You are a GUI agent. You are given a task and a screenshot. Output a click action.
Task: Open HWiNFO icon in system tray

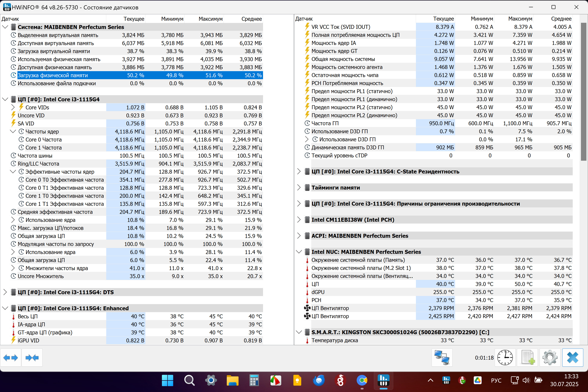[x=446, y=380]
